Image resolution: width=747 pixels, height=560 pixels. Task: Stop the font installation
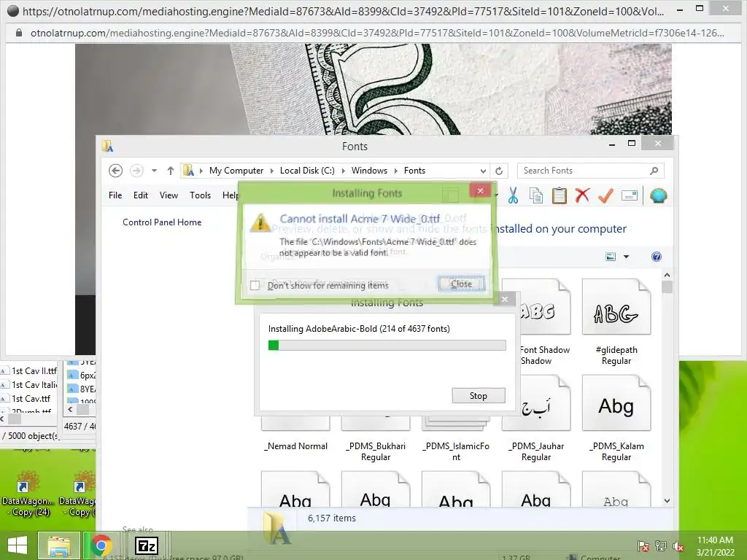[x=479, y=396]
